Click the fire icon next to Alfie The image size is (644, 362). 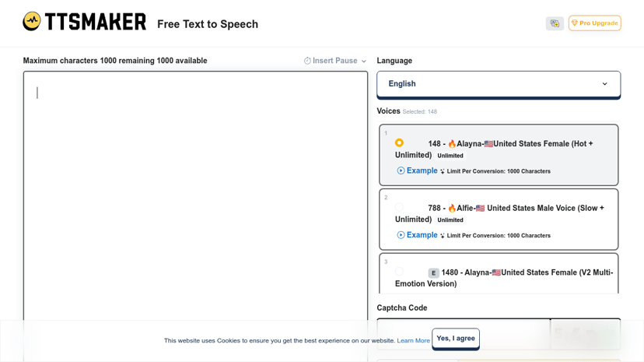tap(452, 209)
